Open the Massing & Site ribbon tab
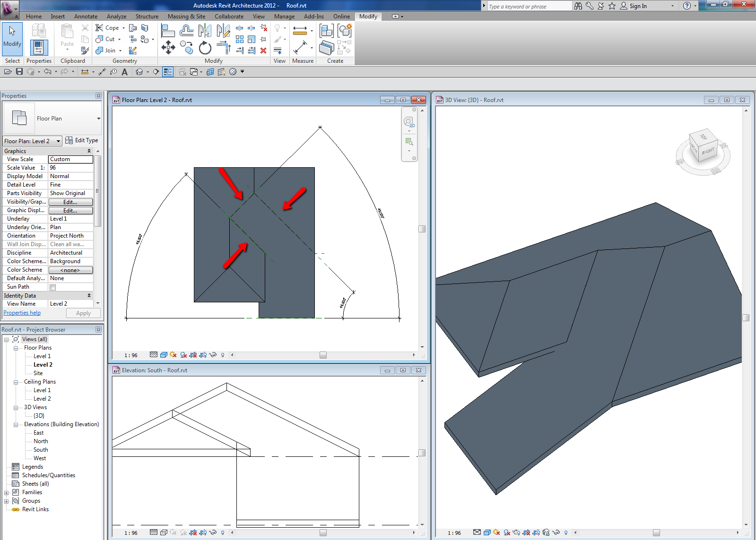The width and height of the screenshot is (756, 540). click(x=186, y=17)
